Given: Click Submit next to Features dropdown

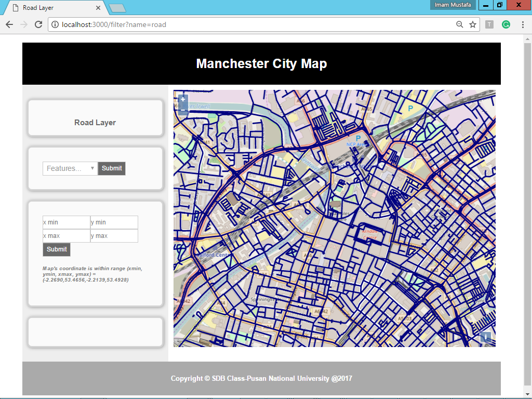Looking at the screenshot, I should click(x=112, y=168).
